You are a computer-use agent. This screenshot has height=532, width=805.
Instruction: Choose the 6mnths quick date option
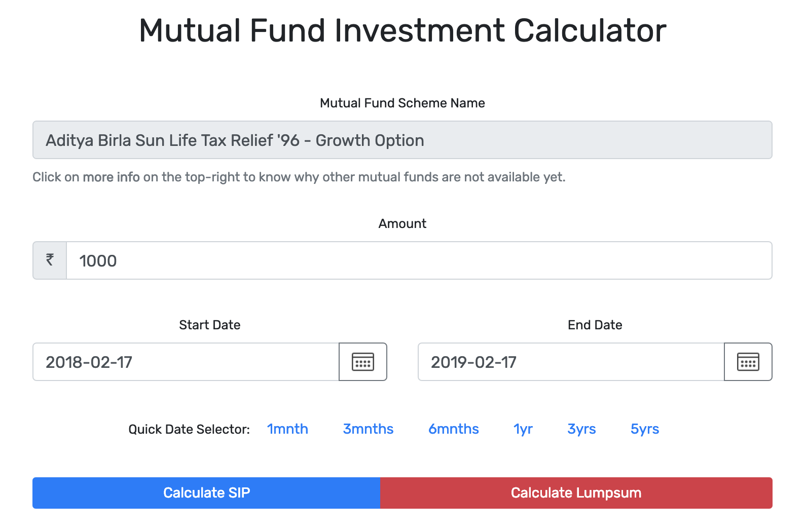pos(453,429)
